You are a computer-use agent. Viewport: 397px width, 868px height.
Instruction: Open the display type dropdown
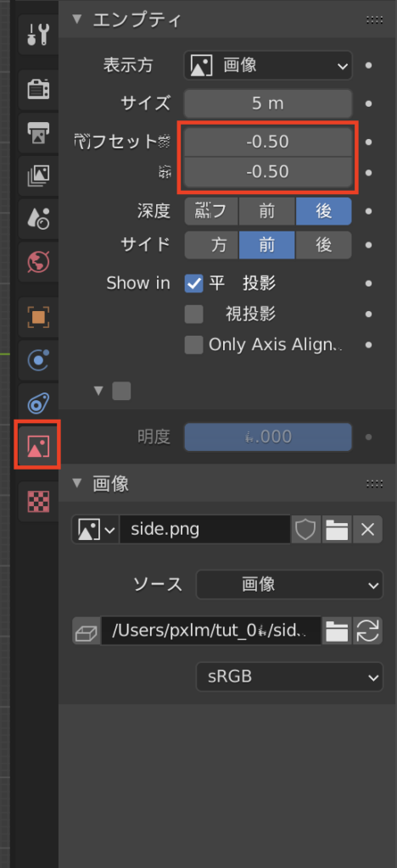[268, 66]
